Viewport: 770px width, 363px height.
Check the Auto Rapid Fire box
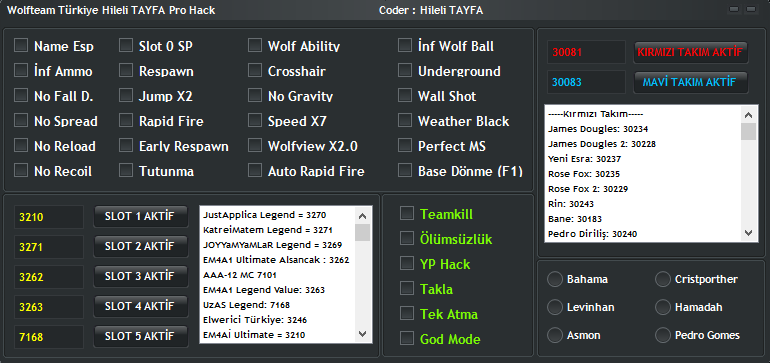[x=255, y=171]
